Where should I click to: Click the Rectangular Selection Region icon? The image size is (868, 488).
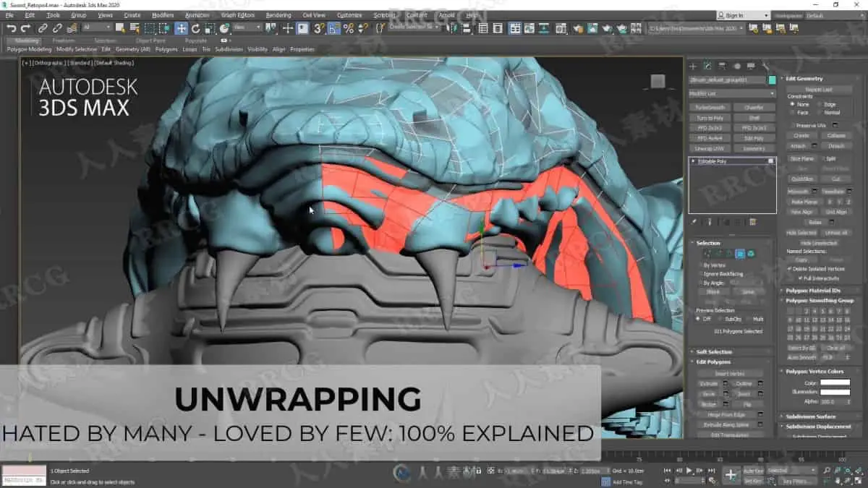tap(150, 28)
